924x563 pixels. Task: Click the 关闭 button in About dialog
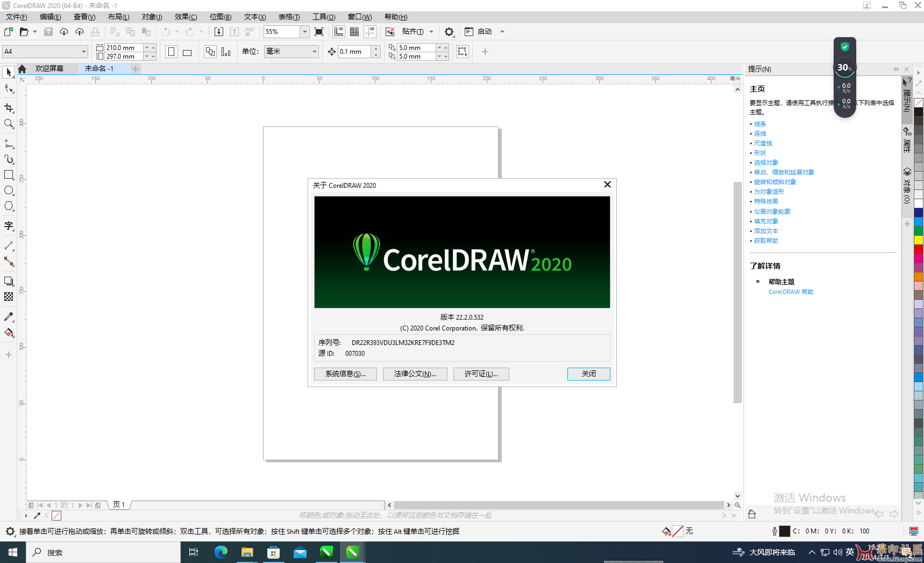click(x=589, y=374)
